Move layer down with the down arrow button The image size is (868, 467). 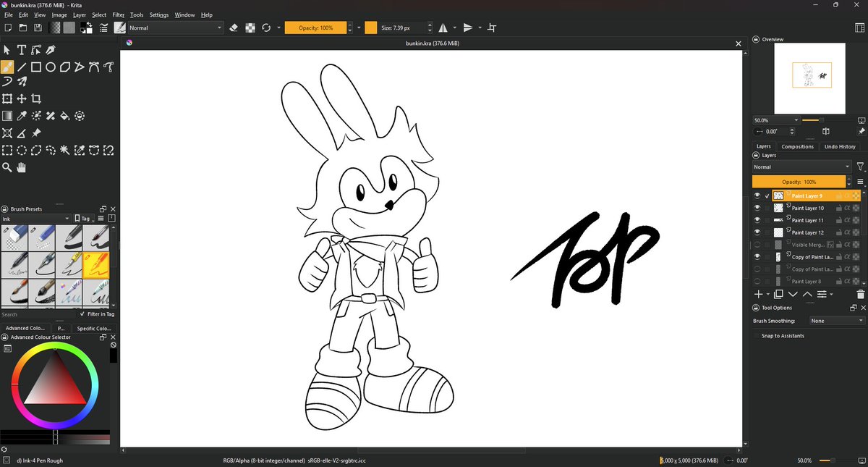click(x=793, y=294)
